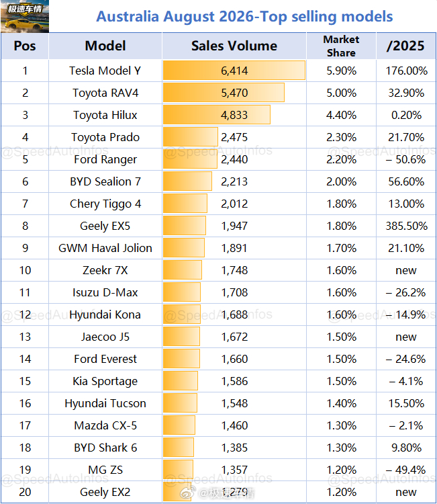The height and width of the screenshot is (504, 437).
Task: Click the Kia Sportage sales figure 1,586
Action: click(234, 381)
